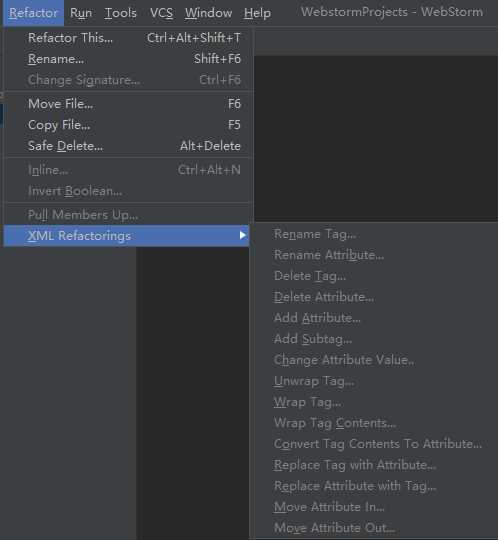Open the VCS menu

(161, 13)
